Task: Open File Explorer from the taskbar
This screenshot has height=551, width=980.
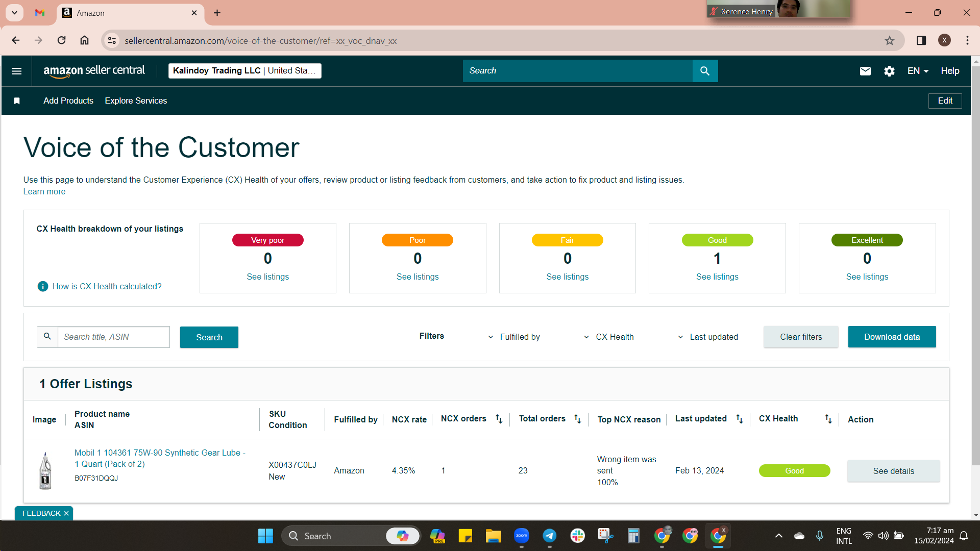Action: pos(493,536)
